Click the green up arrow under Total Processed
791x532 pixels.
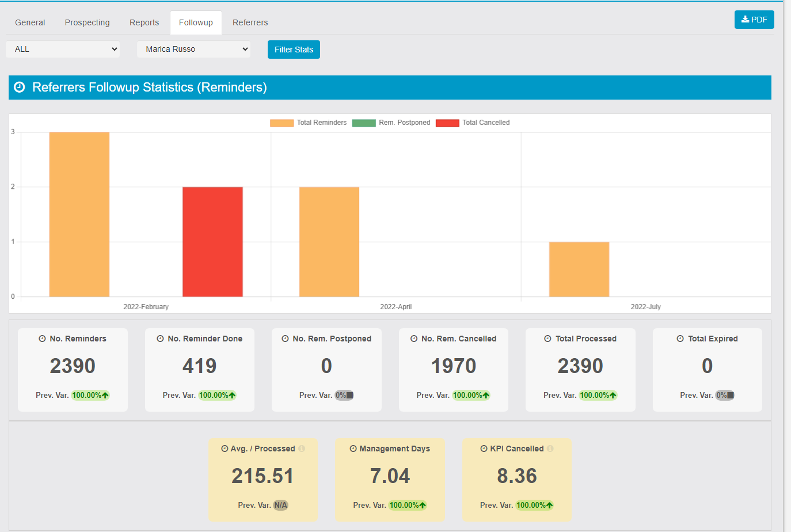(x=613, y=396)
